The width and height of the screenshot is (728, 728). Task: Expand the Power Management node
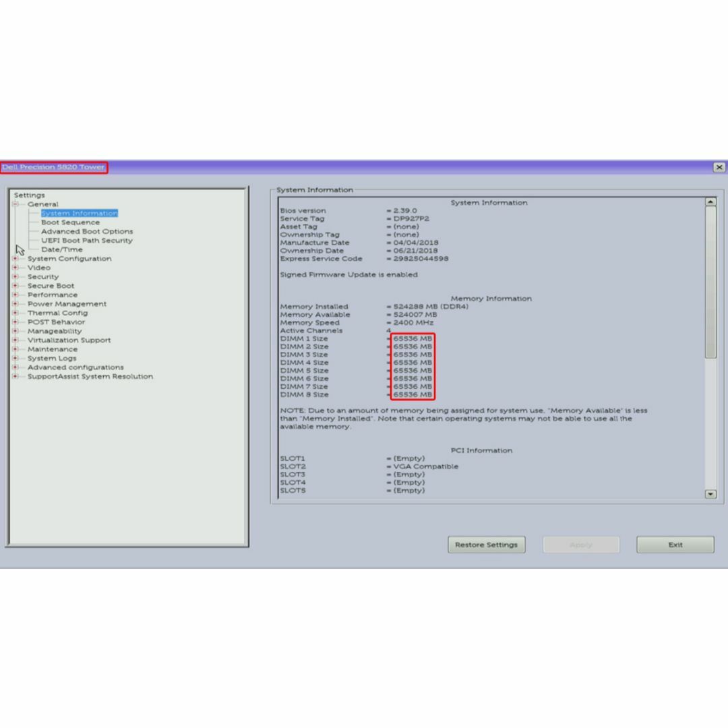tap(16, 303)
